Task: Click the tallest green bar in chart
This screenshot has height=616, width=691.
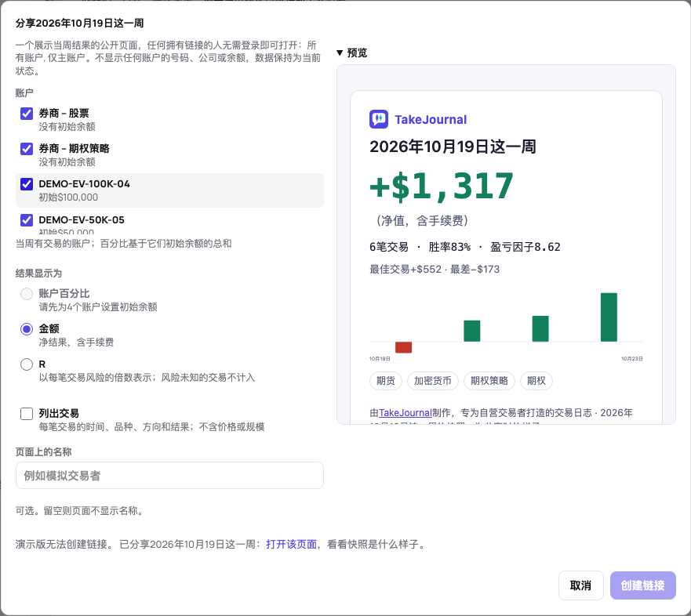Action: click(609, 317)
